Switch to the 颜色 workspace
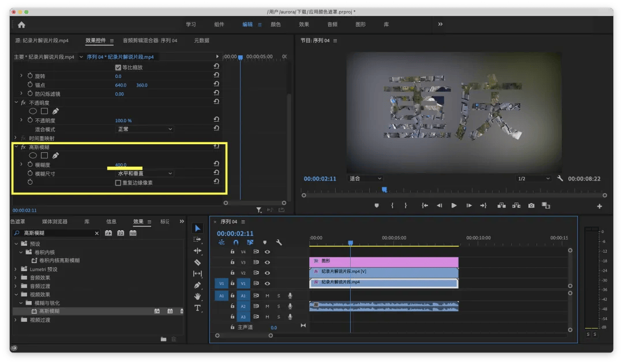This screenshot has height=364, width=623. tap(276, 25)
